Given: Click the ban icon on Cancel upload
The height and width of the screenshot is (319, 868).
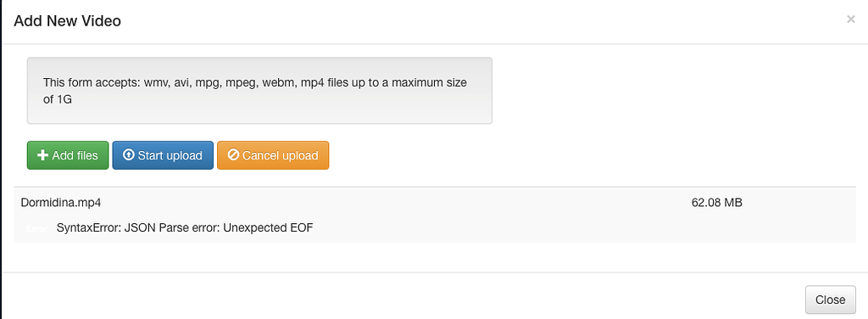Looking at the screenshot, I should pos(233,155).
